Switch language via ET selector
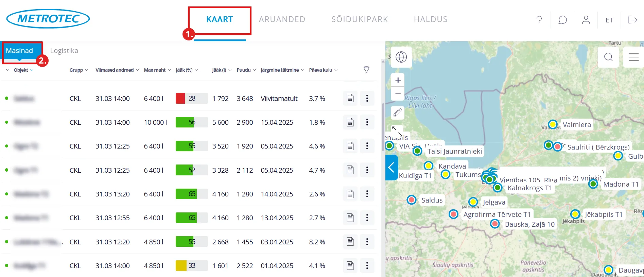Screen dimensions: 644x277 click(609, 20)
